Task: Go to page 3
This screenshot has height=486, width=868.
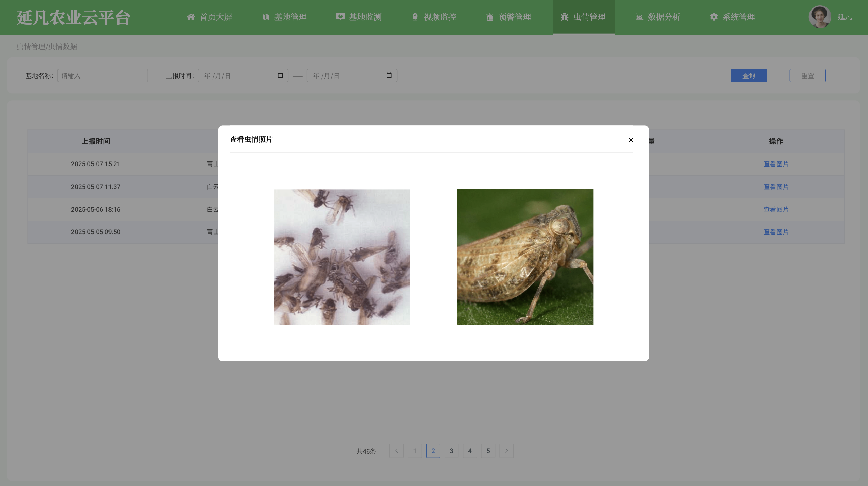Action: tap(451, 451)
